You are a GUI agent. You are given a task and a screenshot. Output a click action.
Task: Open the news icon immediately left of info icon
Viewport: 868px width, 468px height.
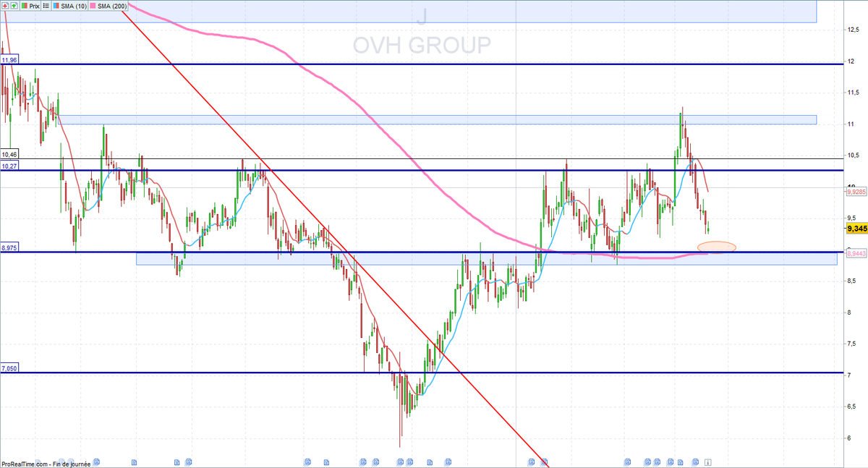(x=695, y=461)
